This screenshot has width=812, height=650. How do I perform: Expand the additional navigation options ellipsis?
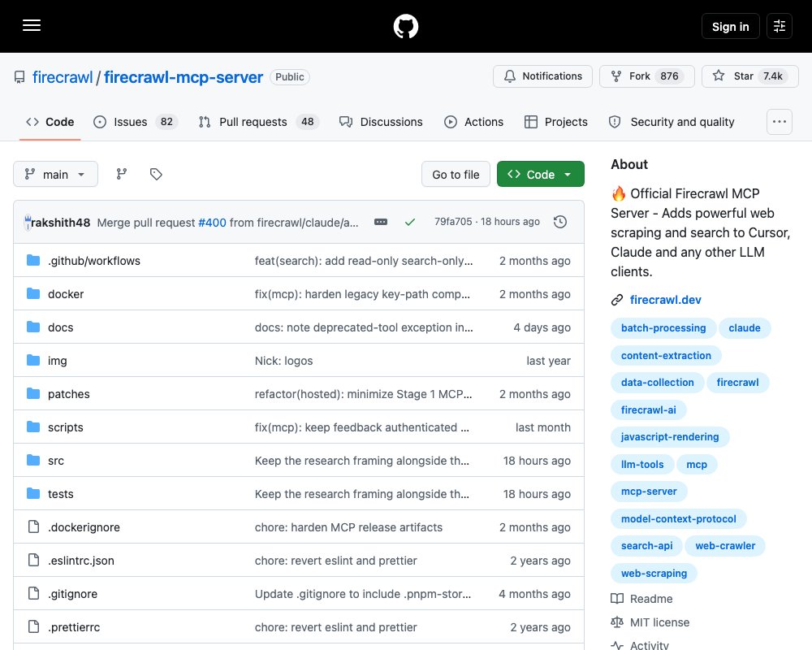pos(779,122)
